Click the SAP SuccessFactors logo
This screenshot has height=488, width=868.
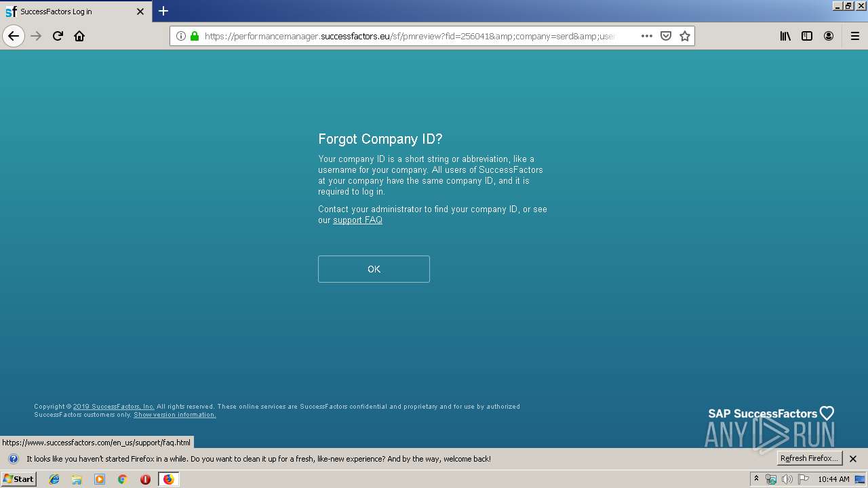point(771,413)
